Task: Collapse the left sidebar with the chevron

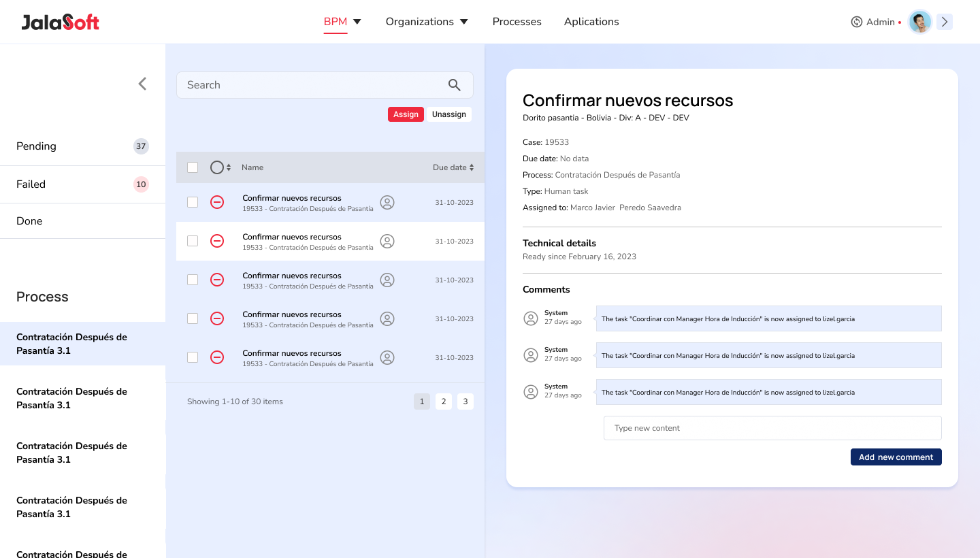Action: pyautogui.click(x=142, y=84)
